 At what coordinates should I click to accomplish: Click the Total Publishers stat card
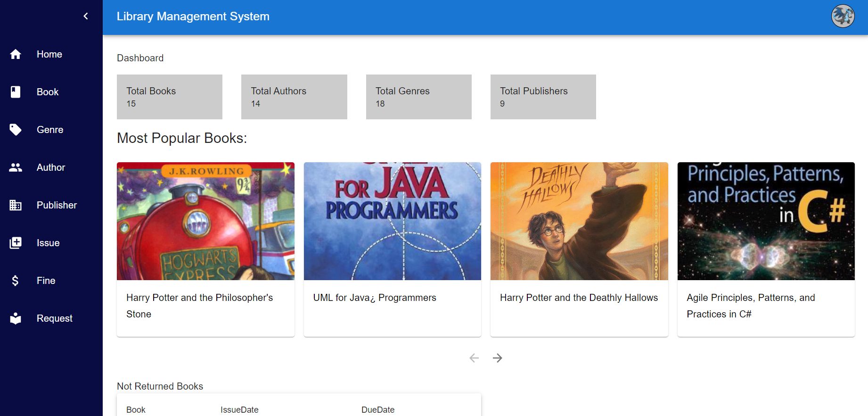pyautogui.click(x=543, y=97)
